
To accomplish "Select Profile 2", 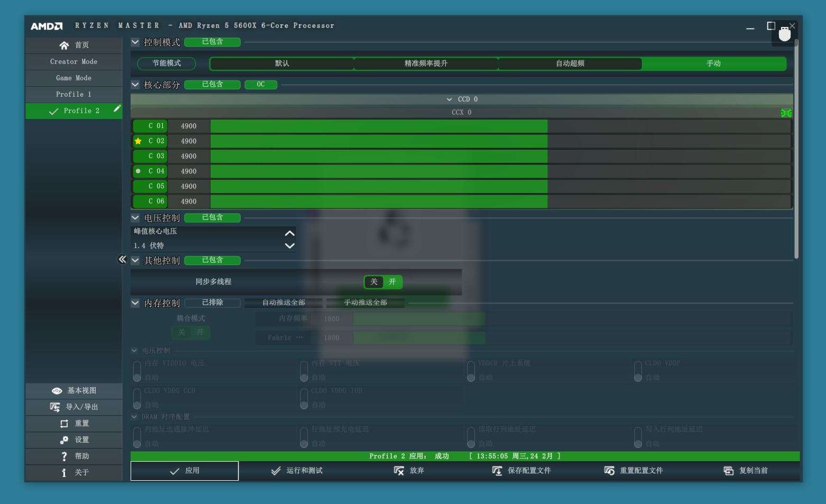I will 74,111.
